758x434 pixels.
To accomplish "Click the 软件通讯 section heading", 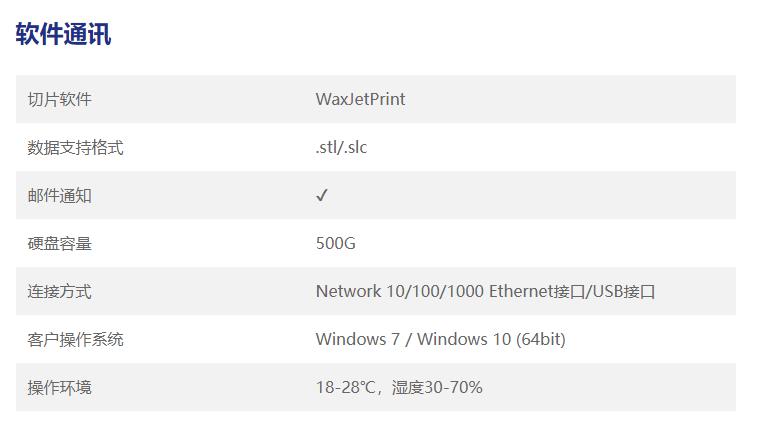I will click(x=63, y=34).
